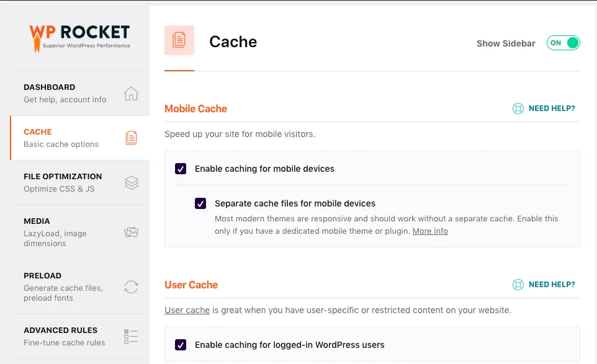This screenshot has width=597, height=364.
Task: Uncheck Separate cache files for mobile devices
Action: coord(200,203)
